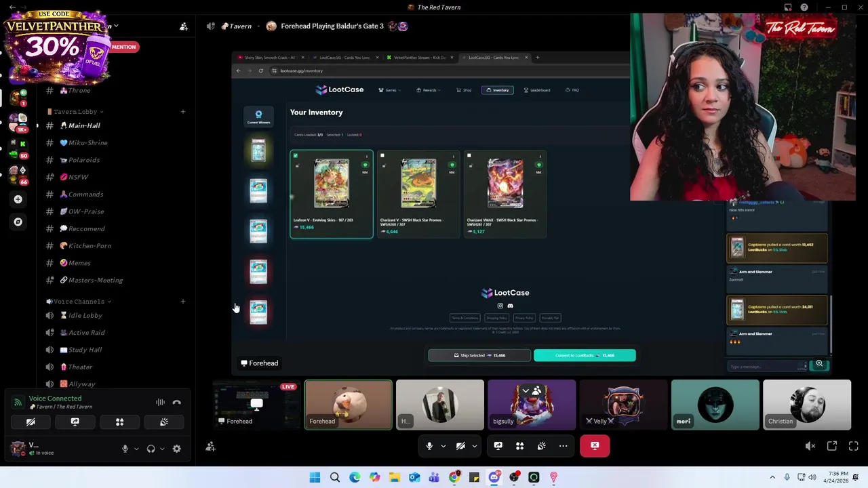Image resolution: width=868 pixels, height=488 pixels.
Task: Open Google Chrome from the taskbar
Action: tap(454, 477)
